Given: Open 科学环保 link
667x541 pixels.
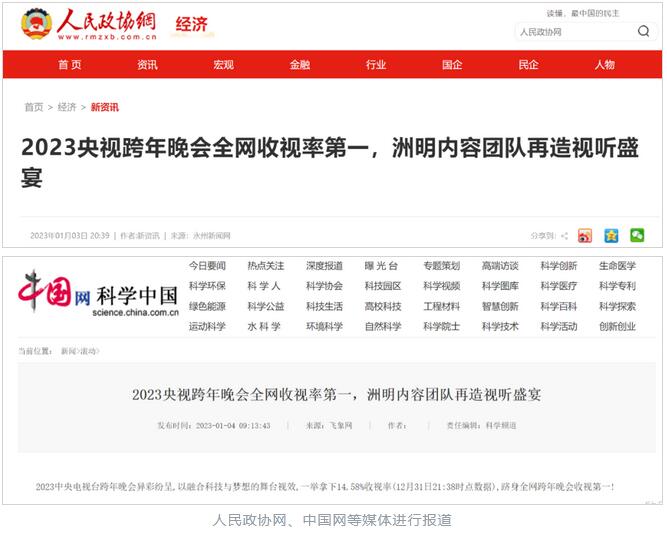Looking at the screenshot, I should [207, 286].
